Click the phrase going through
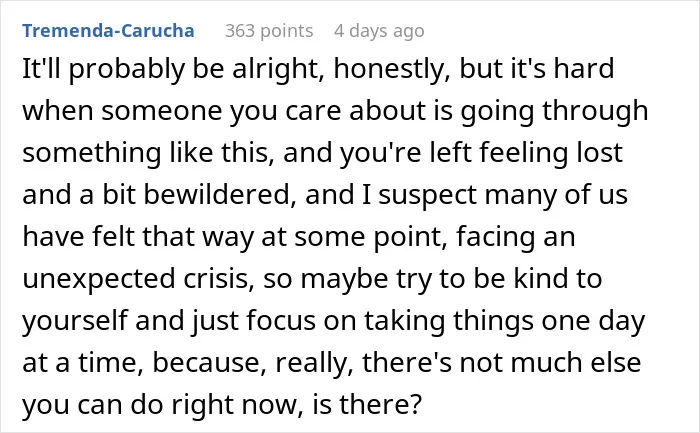Image resolution: width=700 pixels, height=433 pixels. (554, 111)
